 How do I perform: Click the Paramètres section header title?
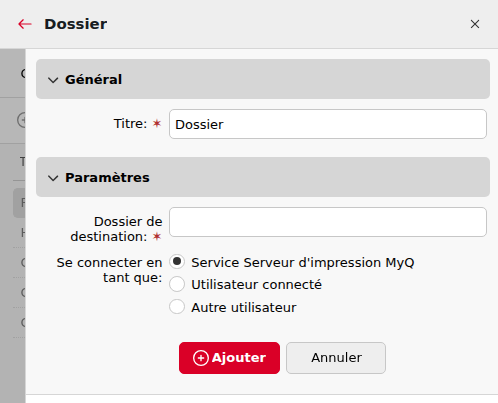[107, 177]
